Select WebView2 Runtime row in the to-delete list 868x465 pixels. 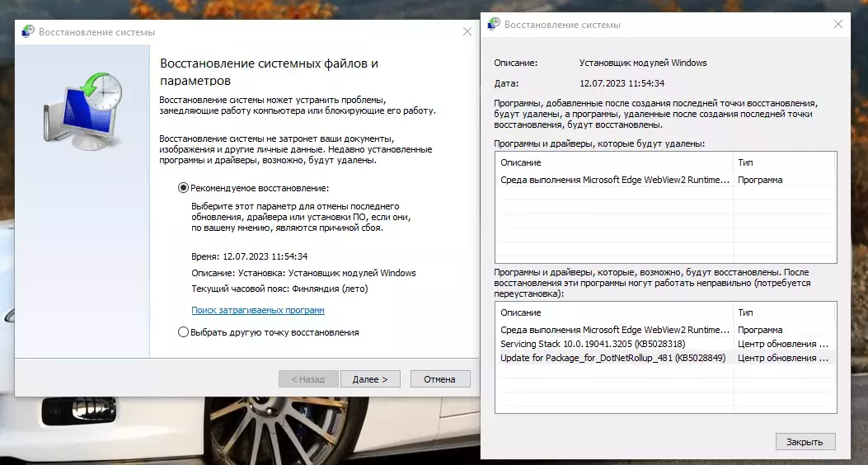[665, 180]
